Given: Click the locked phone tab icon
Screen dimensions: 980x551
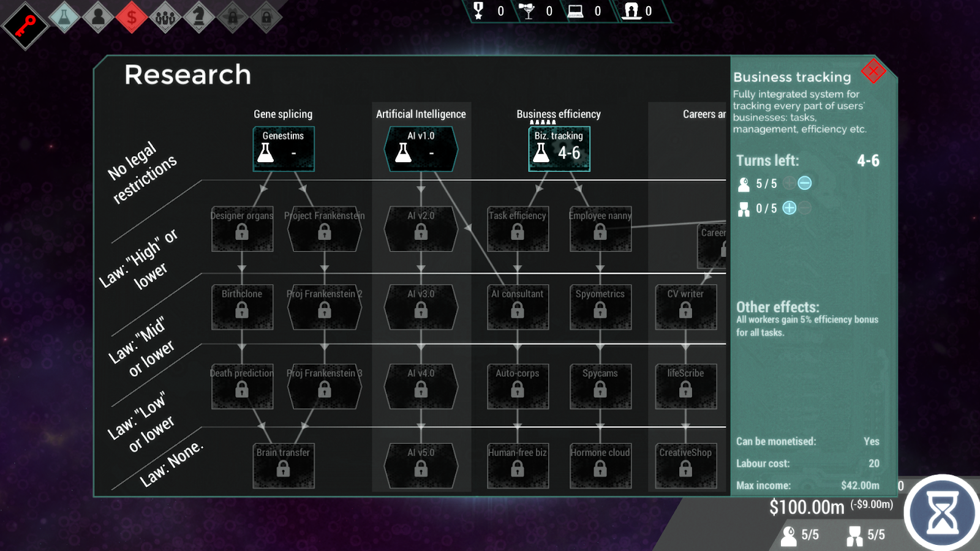Looking at the screenshot, I should pos(266,17).
